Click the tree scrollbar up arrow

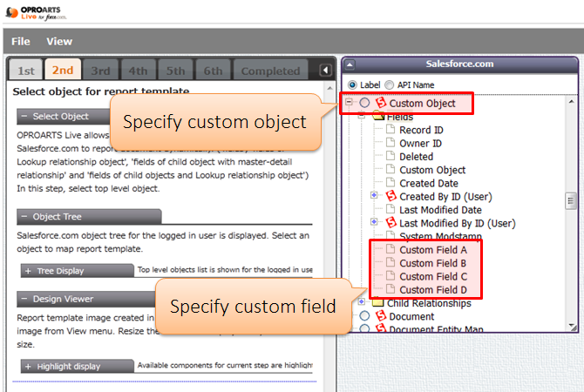point(571,102)
